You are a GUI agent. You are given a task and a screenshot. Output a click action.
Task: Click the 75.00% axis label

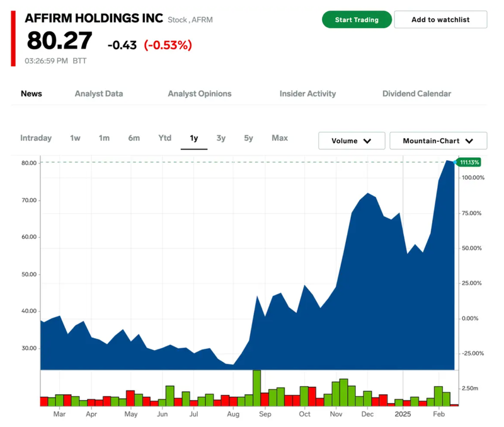coord(471,213)
